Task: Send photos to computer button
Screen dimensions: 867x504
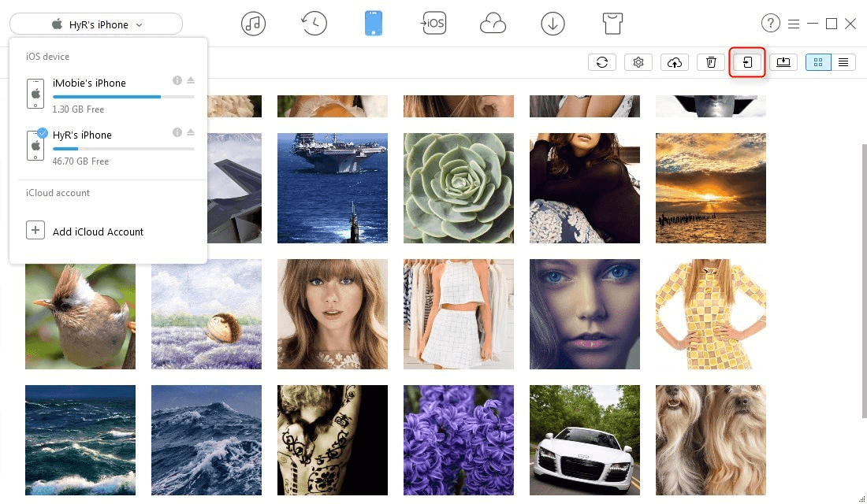Action: tap(783, 62)
